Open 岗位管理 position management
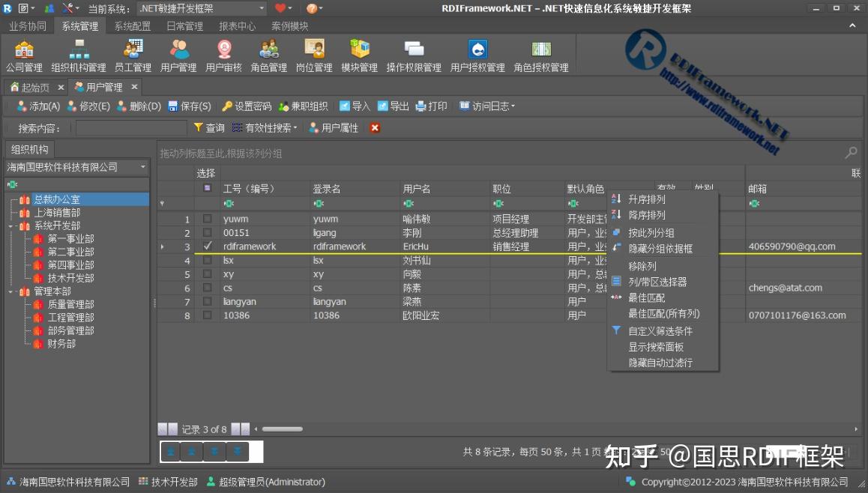The width and height of the screenshot is (868, 493). pos(313,54)
